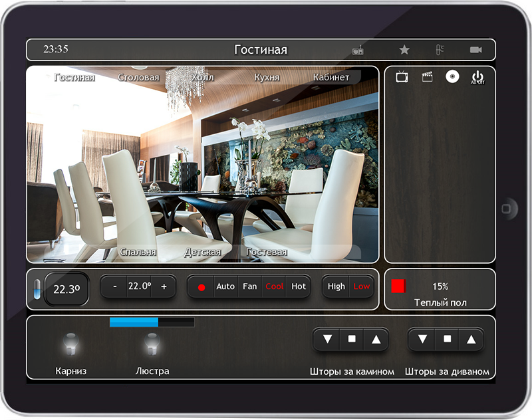Increase target temperature with plus button
Screen dimensions: 532x420
[x=164, y=286]
